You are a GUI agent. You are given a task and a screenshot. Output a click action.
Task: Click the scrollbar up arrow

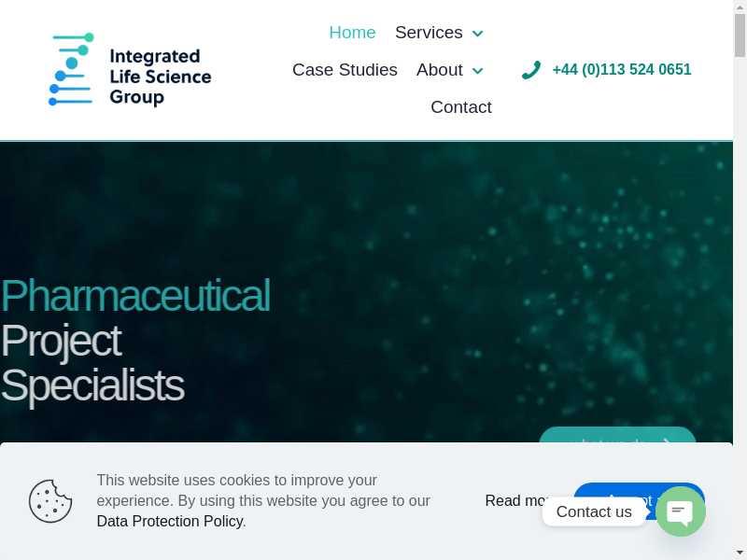pyautogui.click(x=740, y=7)
